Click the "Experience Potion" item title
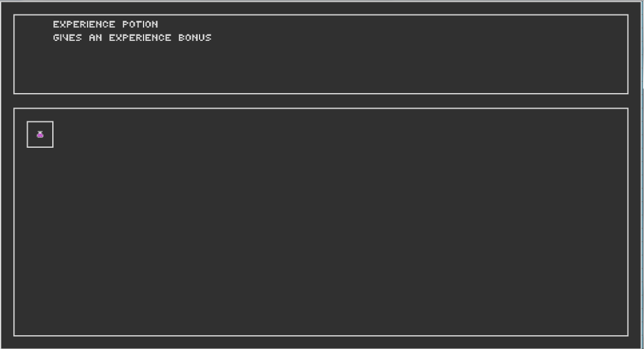The height and width of the screenshot is (349, 644). [106, 24]
